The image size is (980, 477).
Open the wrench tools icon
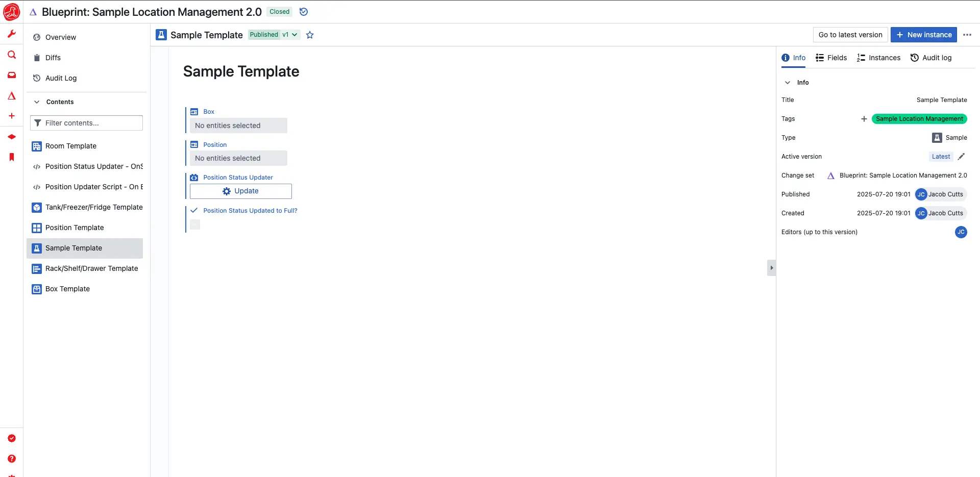coord(11,34)
